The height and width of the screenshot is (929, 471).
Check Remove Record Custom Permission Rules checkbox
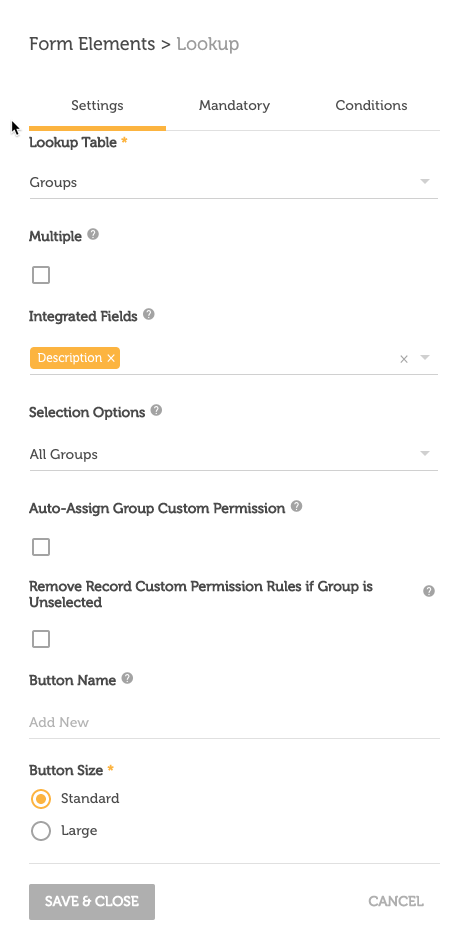click(41, 639)
